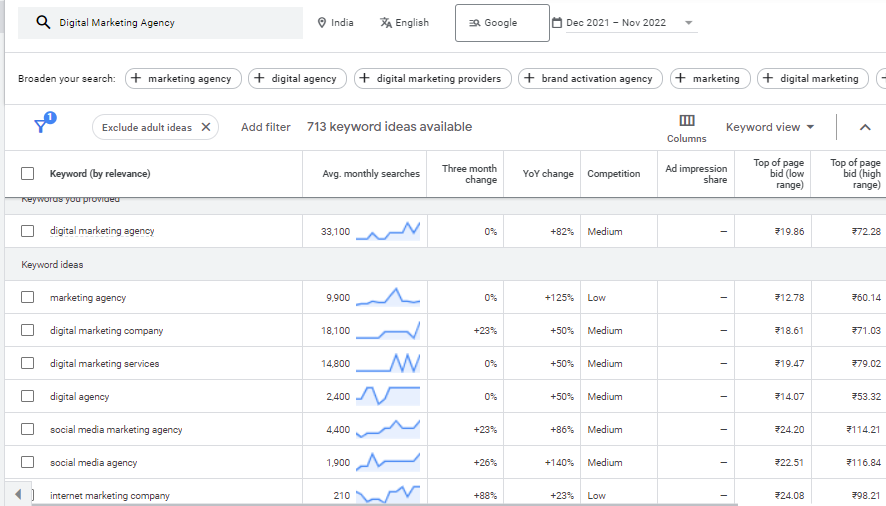
Task: Open the calendar date range icon
Action: 557,23
